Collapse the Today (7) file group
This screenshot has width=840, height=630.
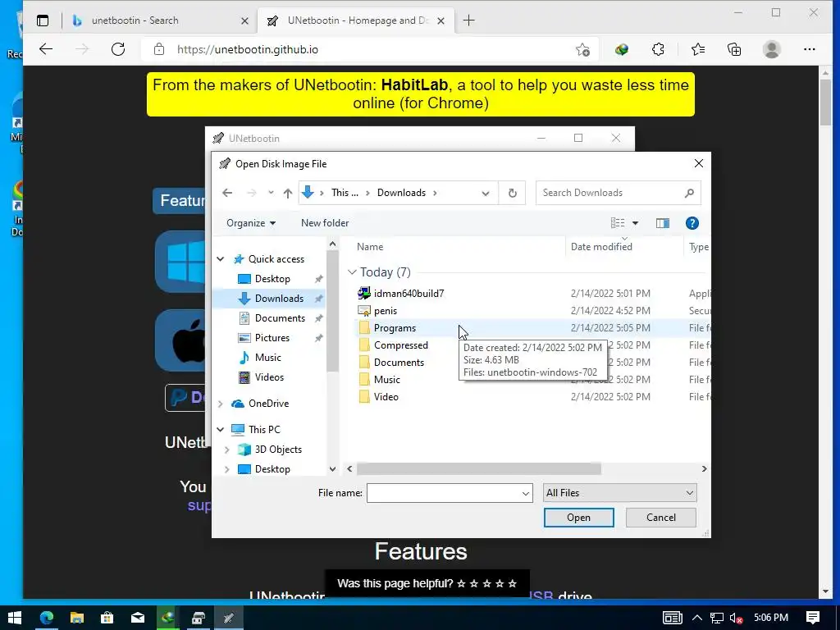coord(352,272)
